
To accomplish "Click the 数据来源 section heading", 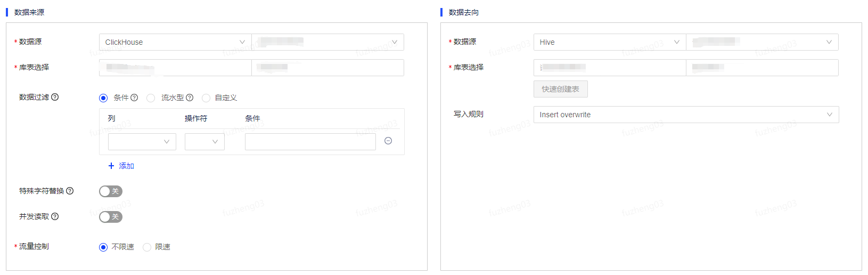I will click(x=29, y=12).
